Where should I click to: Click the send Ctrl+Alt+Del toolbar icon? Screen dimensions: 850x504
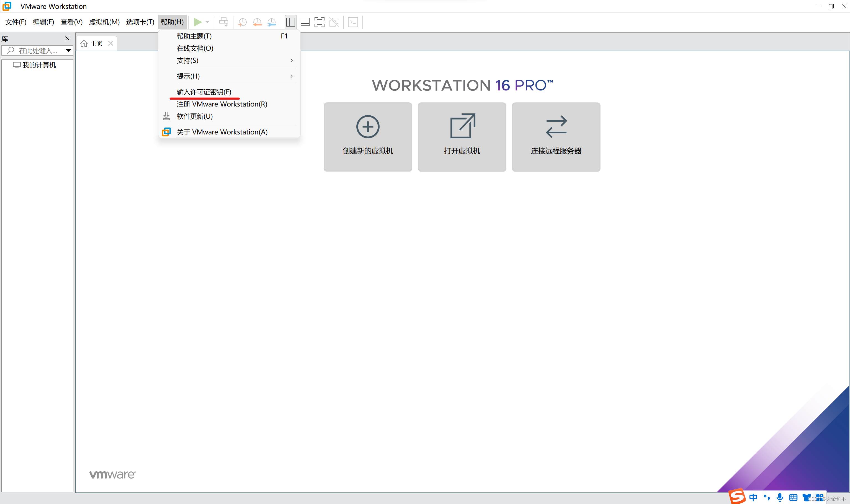tap(224, 22)
